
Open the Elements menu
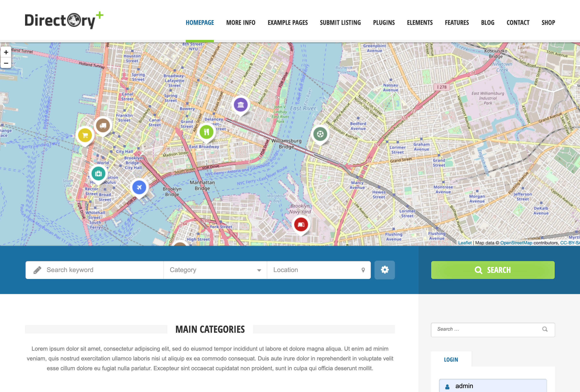point(420,23)
